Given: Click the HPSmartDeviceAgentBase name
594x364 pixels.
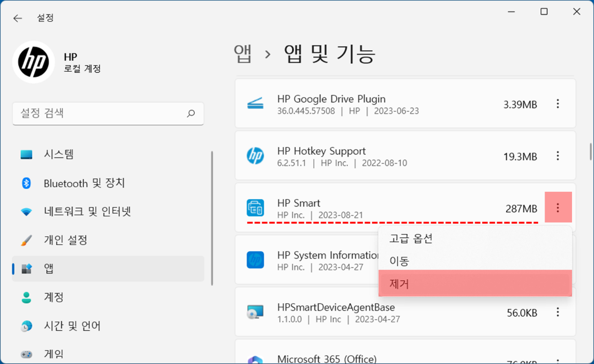Looking at the screenshot, I should coord(336,307).
